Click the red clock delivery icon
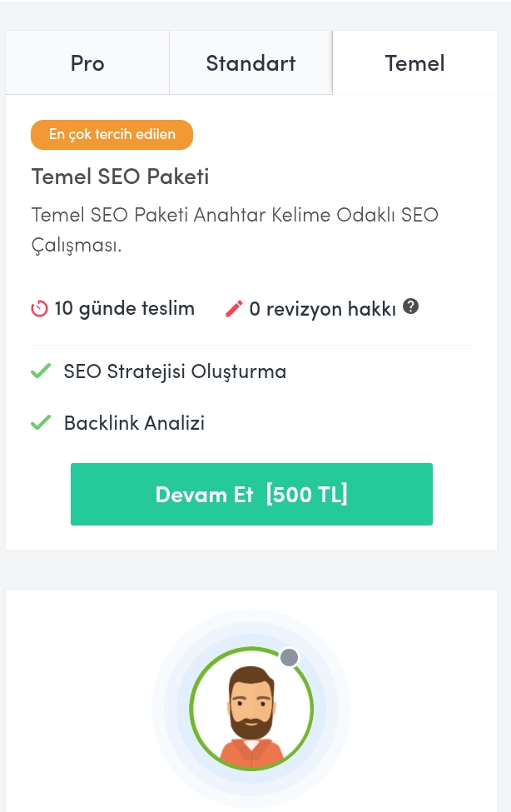 coord(39,309)
